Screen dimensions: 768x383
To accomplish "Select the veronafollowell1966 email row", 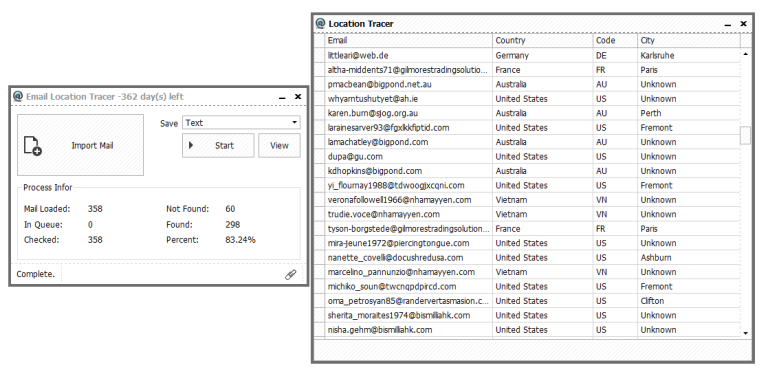I will pos(527,200).
